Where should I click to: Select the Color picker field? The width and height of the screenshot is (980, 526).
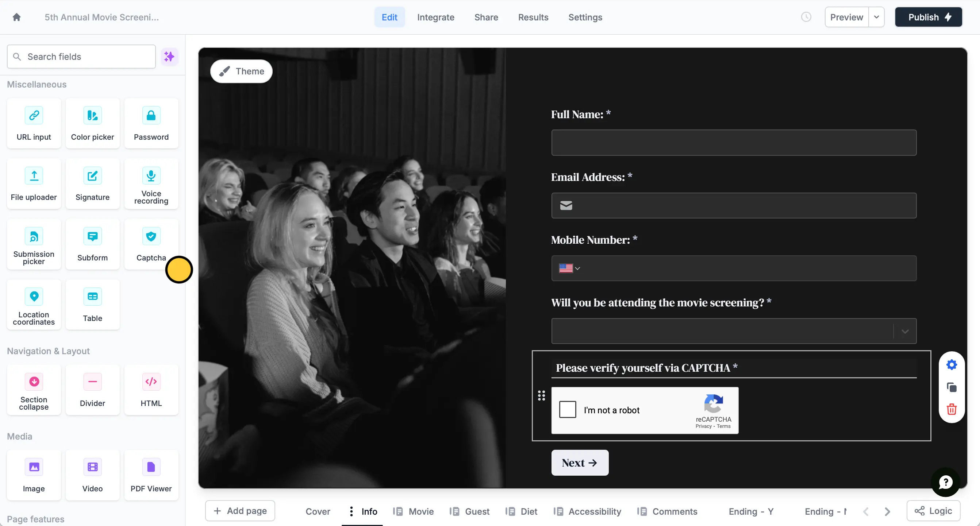pyautogui.click(x=92, y=124)
